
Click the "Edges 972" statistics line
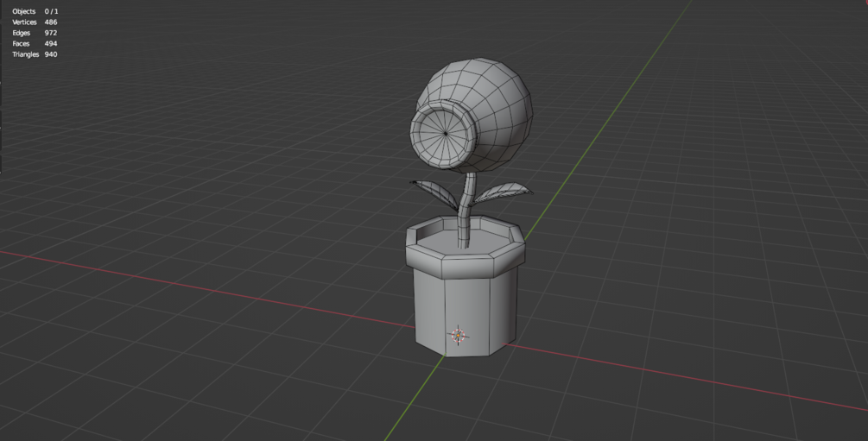[x=35, y=33]
